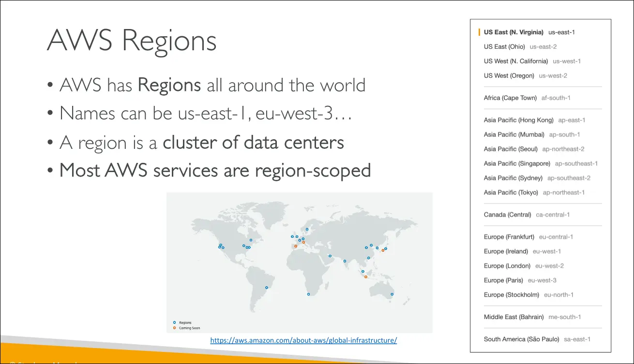Image resolution: width=634 pixels, height=364 pixels.
Task: Click the global-infrastructure URL link
Action: pyautogui.click(x=303, y=340)
